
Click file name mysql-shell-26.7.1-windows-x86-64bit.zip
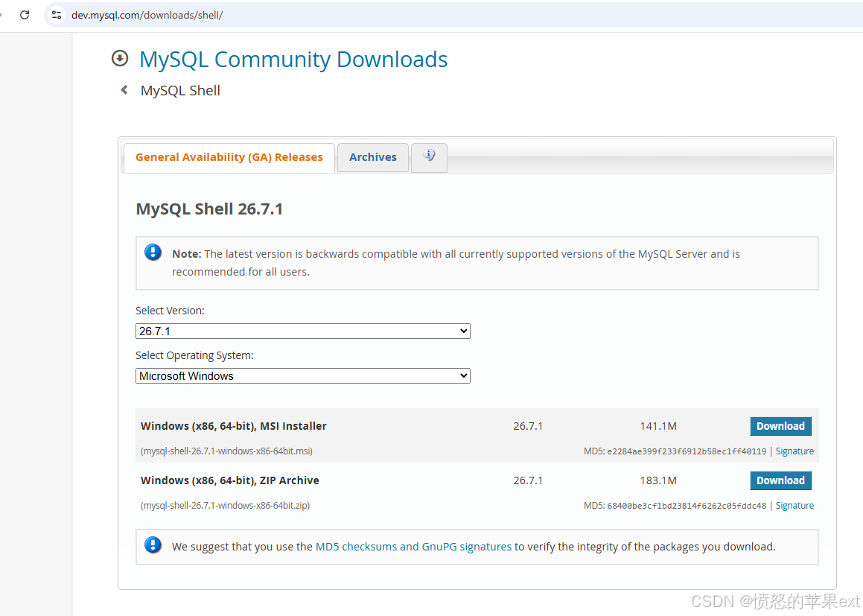[225, 505]
